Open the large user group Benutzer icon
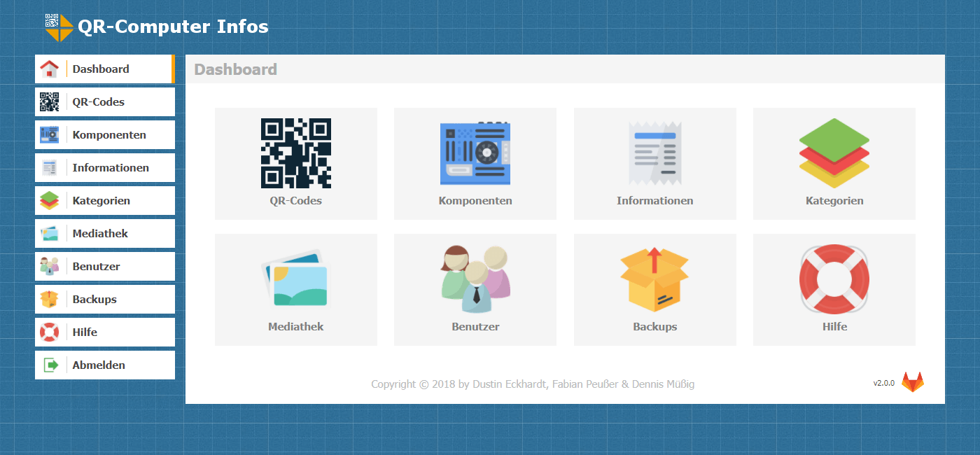Viewport: 980px width, 455px height. (x=475, y=279)
